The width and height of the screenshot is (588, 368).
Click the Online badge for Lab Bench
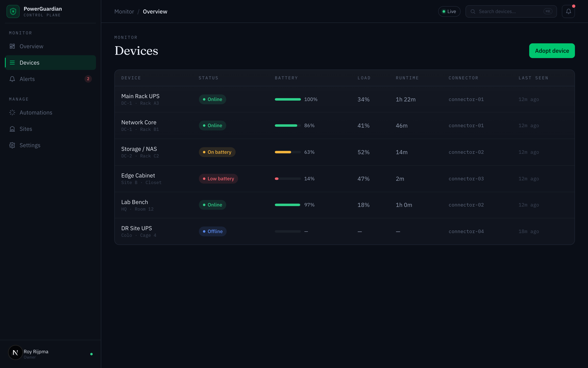pyautogui.click(x=212, y=205)
